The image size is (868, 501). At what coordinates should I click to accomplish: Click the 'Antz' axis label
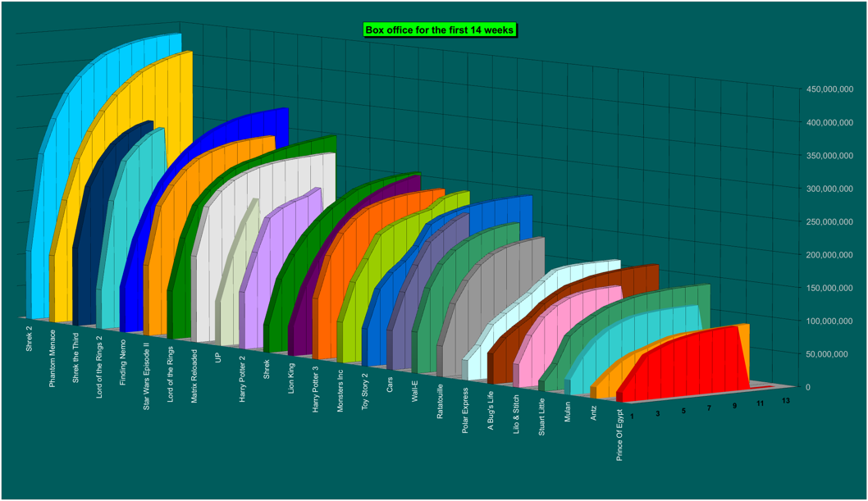[x=593, y=413]
